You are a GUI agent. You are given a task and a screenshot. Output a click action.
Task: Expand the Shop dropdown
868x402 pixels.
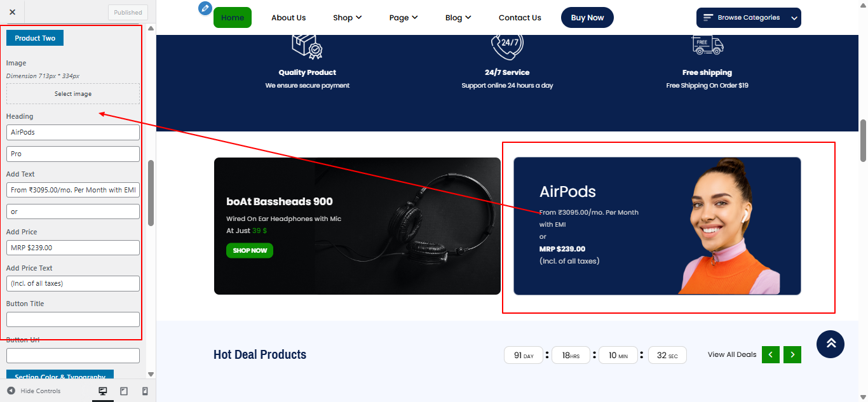pos(347,17)
